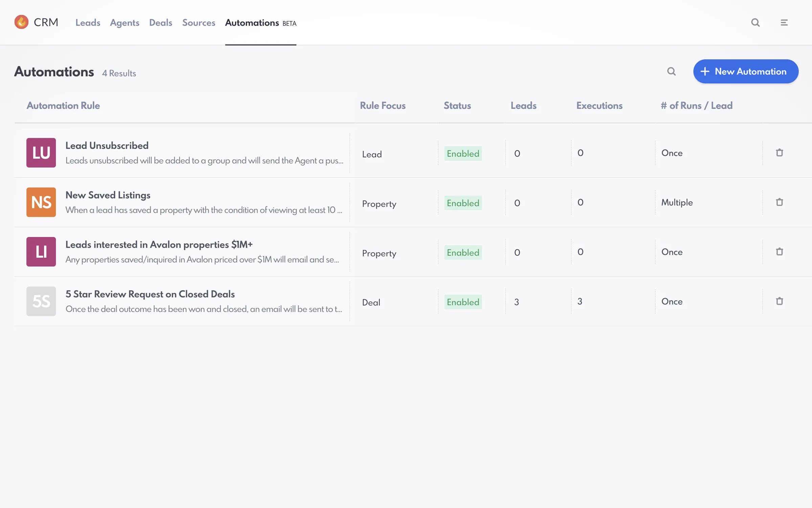Viewport: 812px width, 508px height.
Task: Create a New Automation
Action: pos(746,71)
